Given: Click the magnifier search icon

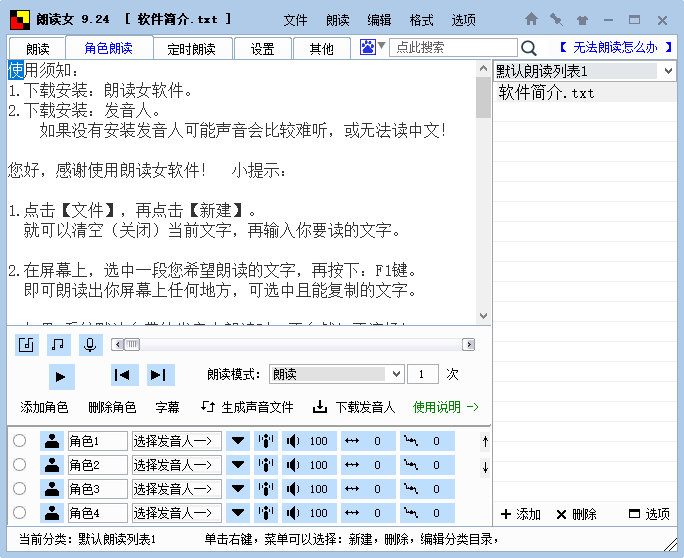Looking at the screenshot, I should pyautogui.click(x=528, y=48).
